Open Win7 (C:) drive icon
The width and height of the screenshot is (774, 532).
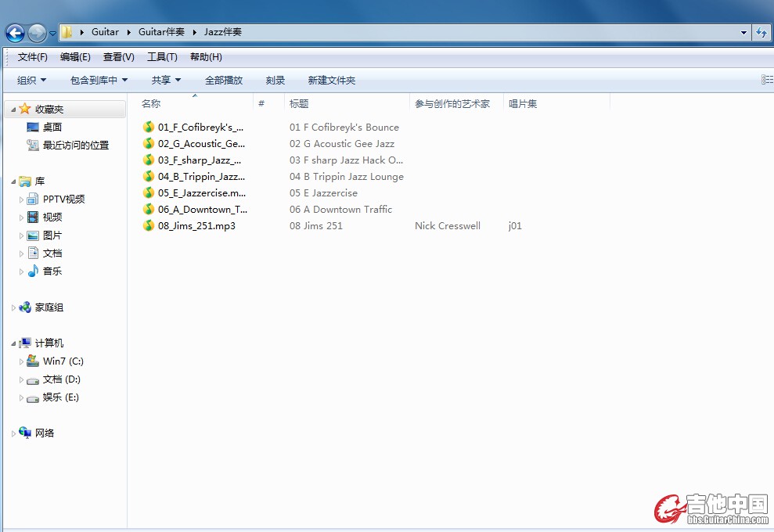pyautogui.click(x=33, y=361)
